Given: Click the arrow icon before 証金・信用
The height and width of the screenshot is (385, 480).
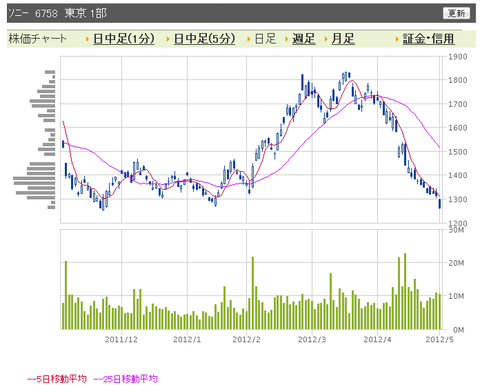Looking at the screenshot, I should pyautogui.click(x=397, y=39).
